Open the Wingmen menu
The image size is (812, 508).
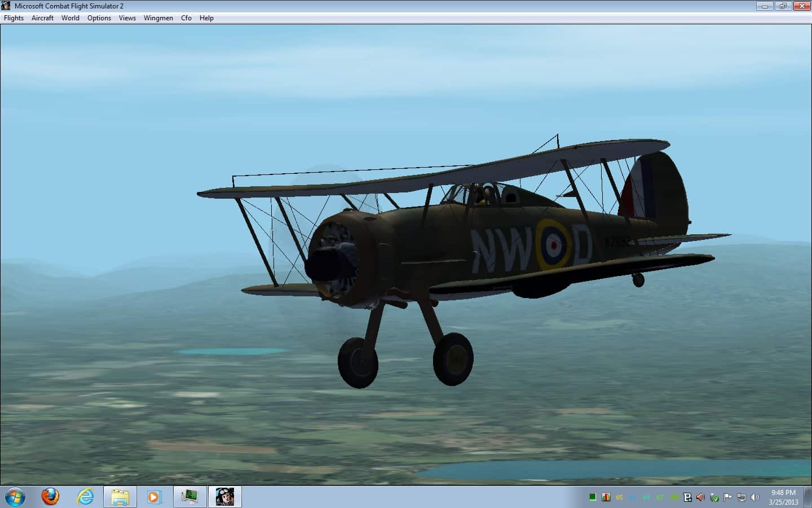[158, 17]
